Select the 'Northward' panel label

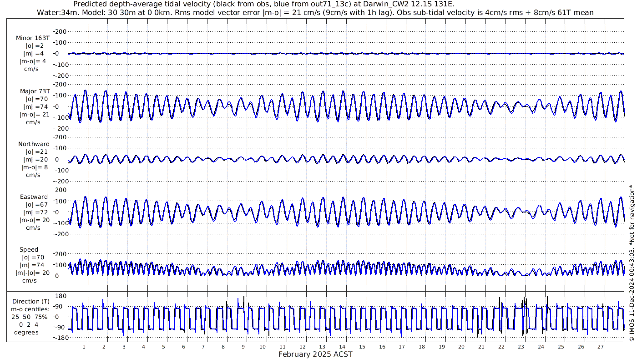click(34, 144)
